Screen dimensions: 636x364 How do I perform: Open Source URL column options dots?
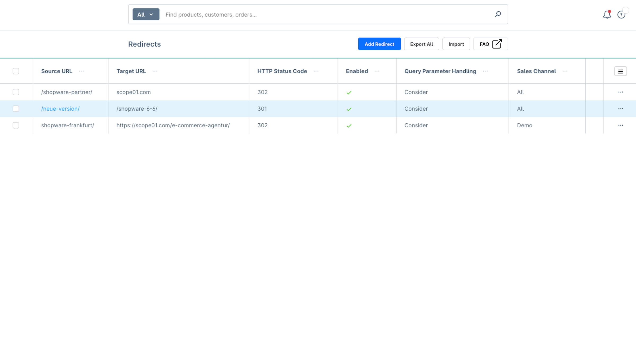[81, 71]
